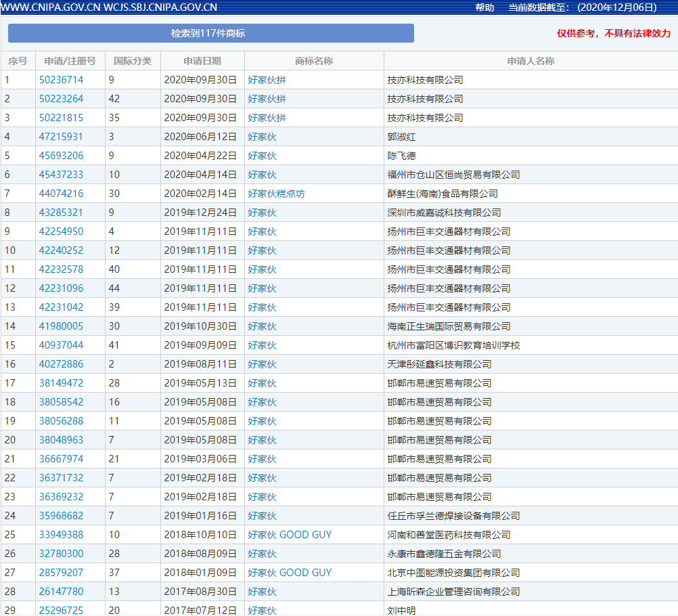The height and width of the screenshot is (616, 678).
Task: Open the 帮助 help menu item
Action: (x=484, y=9)
